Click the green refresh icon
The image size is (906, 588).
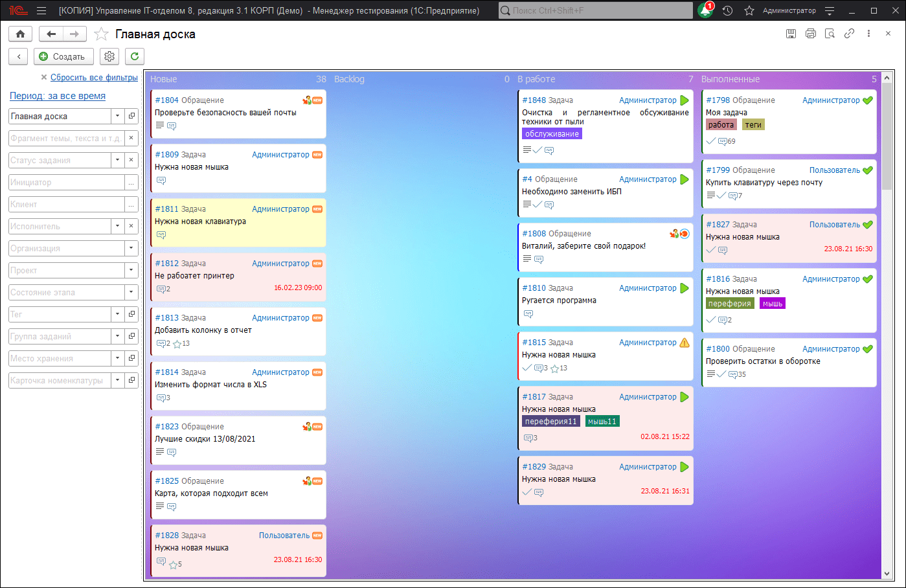tap(135, 56)
